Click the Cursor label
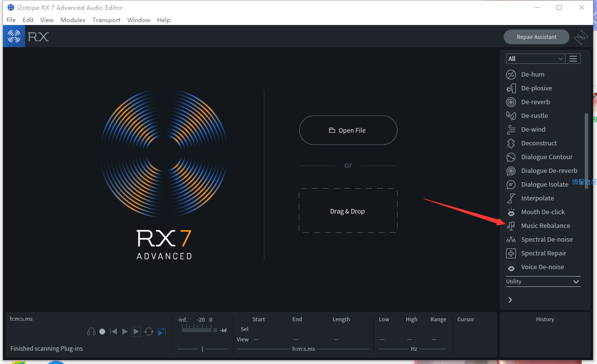The width and height of the screenshot is (597, 364). point(466,319)
